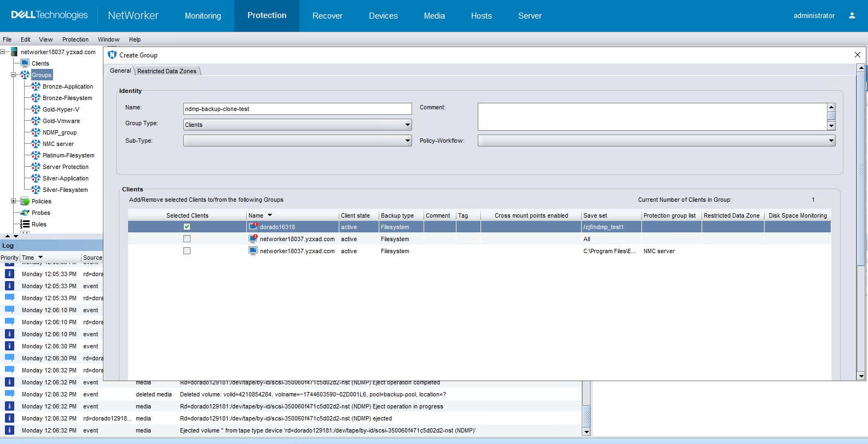Click the Silver-Application group icon

pos(36,178)
